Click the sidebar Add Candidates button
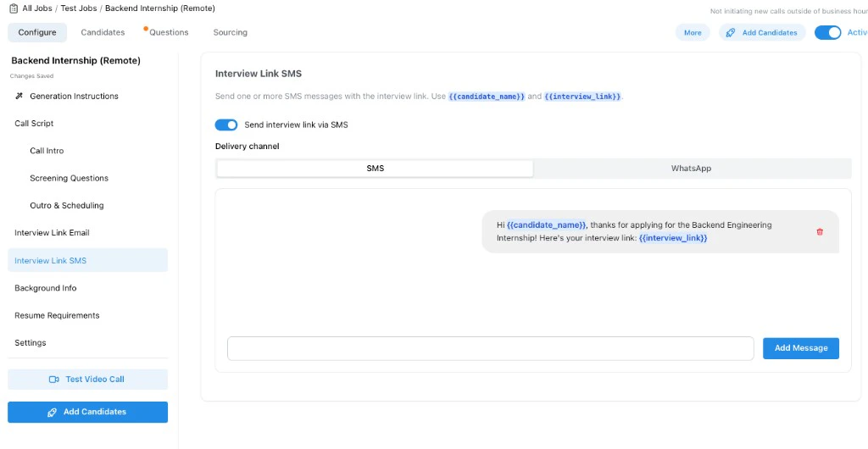 click(x=87, y=412)
